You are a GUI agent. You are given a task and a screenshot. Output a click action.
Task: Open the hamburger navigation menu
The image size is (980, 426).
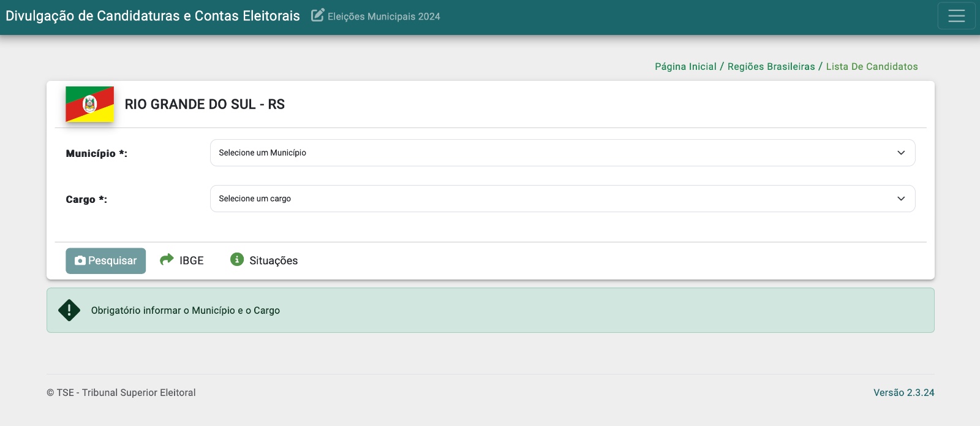[956, 16]
